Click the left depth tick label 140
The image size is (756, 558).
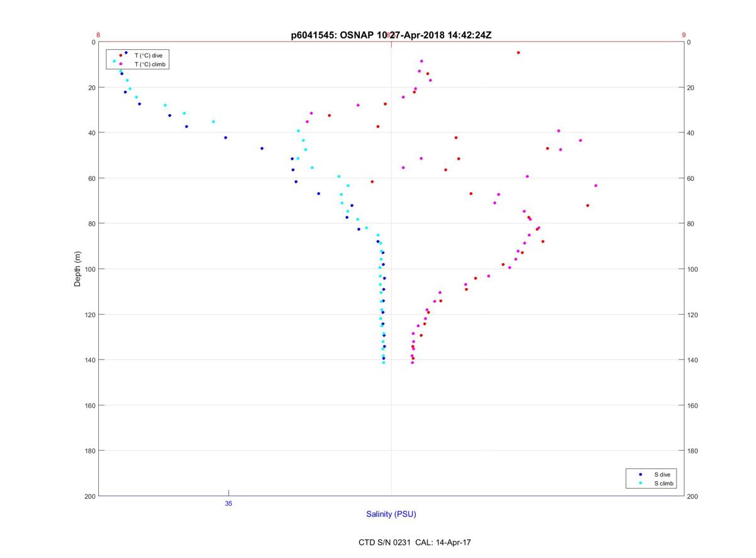(89, 360)
